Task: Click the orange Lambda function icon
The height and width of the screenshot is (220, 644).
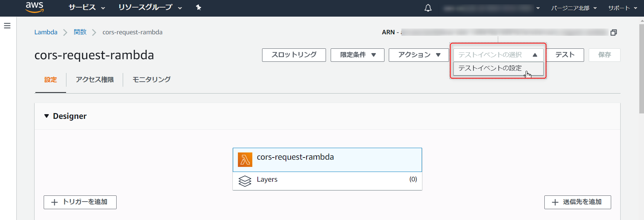Action: click(x=245, y=160)
